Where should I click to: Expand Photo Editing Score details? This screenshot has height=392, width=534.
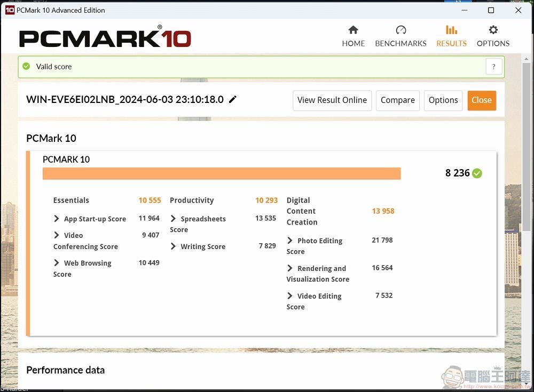tap(289, 240)
